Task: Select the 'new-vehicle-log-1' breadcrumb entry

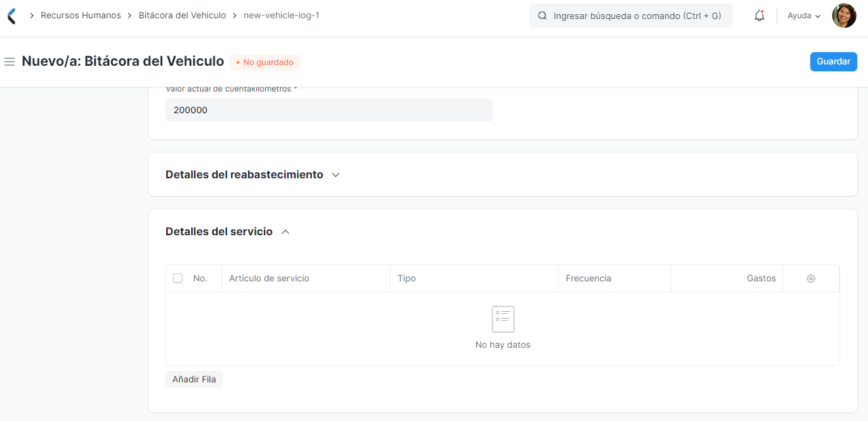Action: point(281,15)
